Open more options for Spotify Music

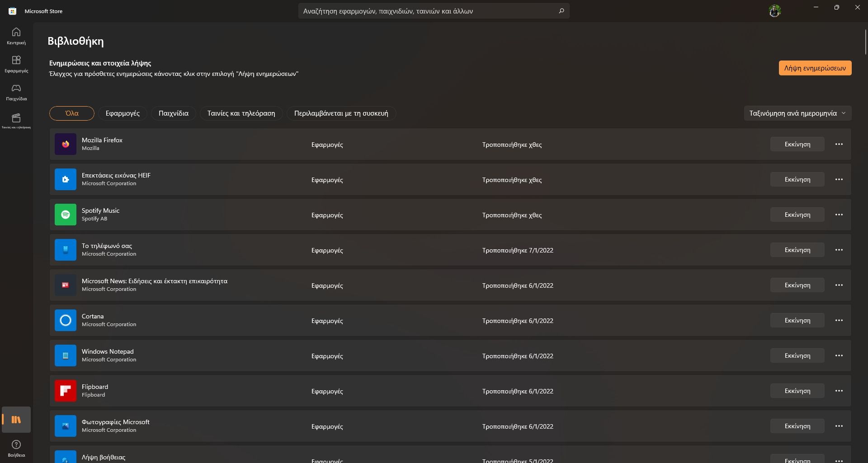(839, 215)
